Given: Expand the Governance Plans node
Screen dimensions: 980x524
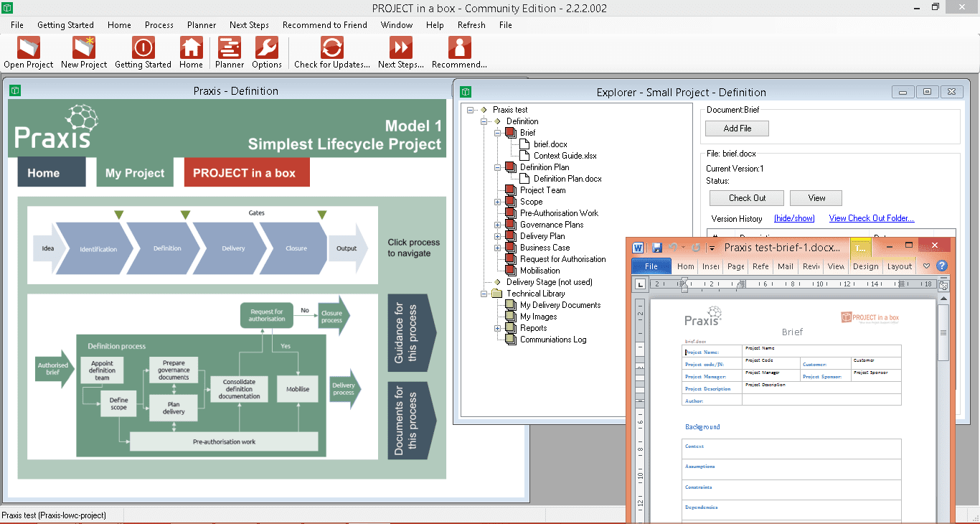Looking at the screenshot, I should point(498,225).
